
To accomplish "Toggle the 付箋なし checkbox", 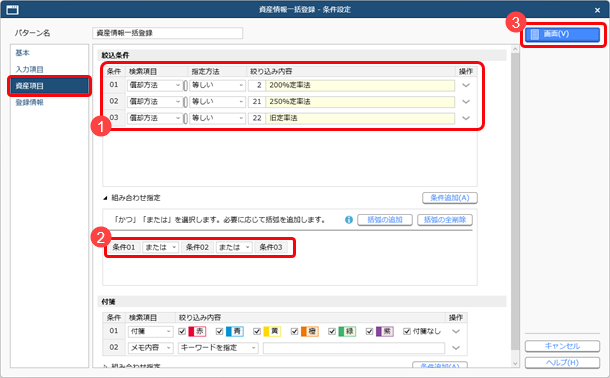I will [407, 331].
